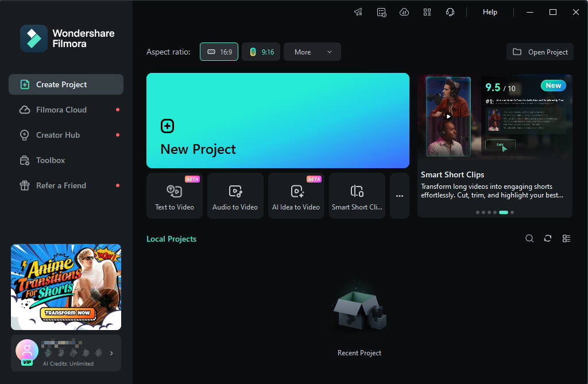Screen dimensions: 588x384
Task: Expand the More aspect ratio dropdown
Action: click(312, 52)
